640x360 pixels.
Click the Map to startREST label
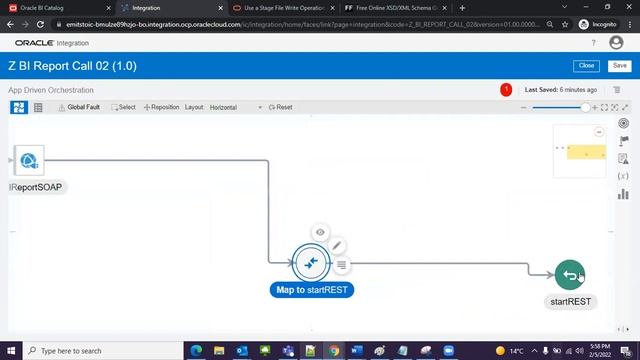[312, 290]
